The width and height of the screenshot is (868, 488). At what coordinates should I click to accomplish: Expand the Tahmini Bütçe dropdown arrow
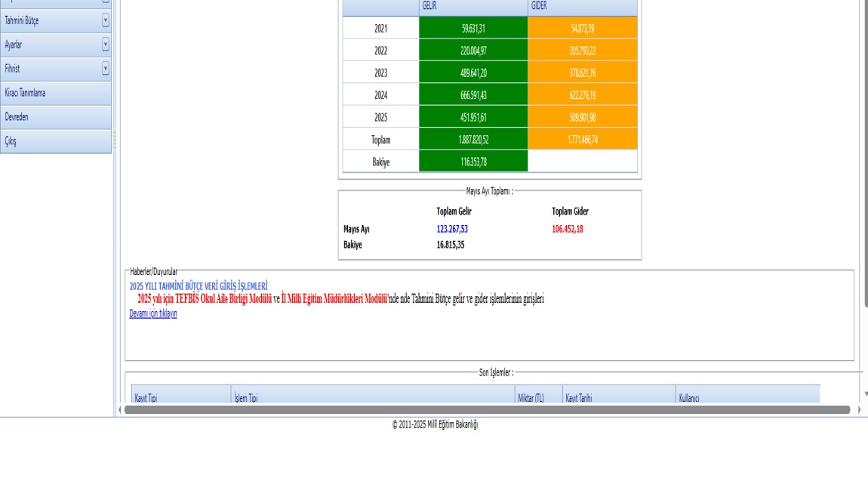(x=106, y=21)
